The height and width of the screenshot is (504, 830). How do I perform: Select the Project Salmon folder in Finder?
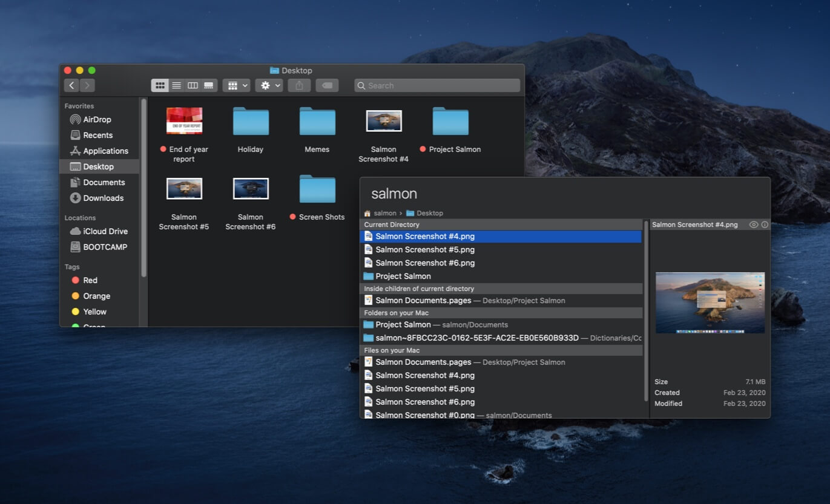(x=450, y=121)
